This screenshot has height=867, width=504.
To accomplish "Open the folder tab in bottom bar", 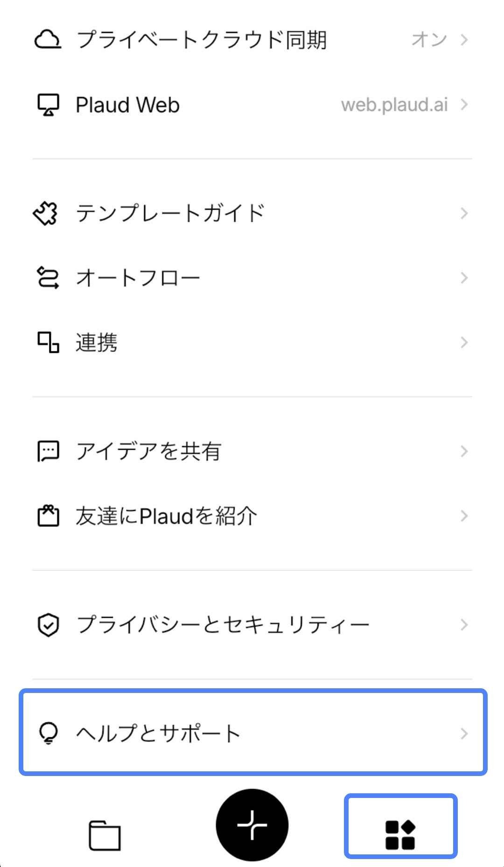I will point(105,835).
